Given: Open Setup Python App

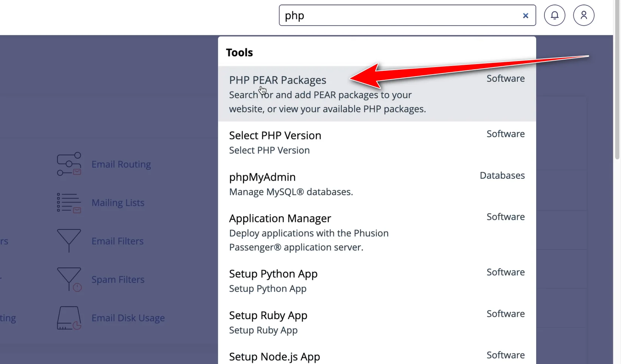Looking at the screenshot, I should click(x=273, y=274).
